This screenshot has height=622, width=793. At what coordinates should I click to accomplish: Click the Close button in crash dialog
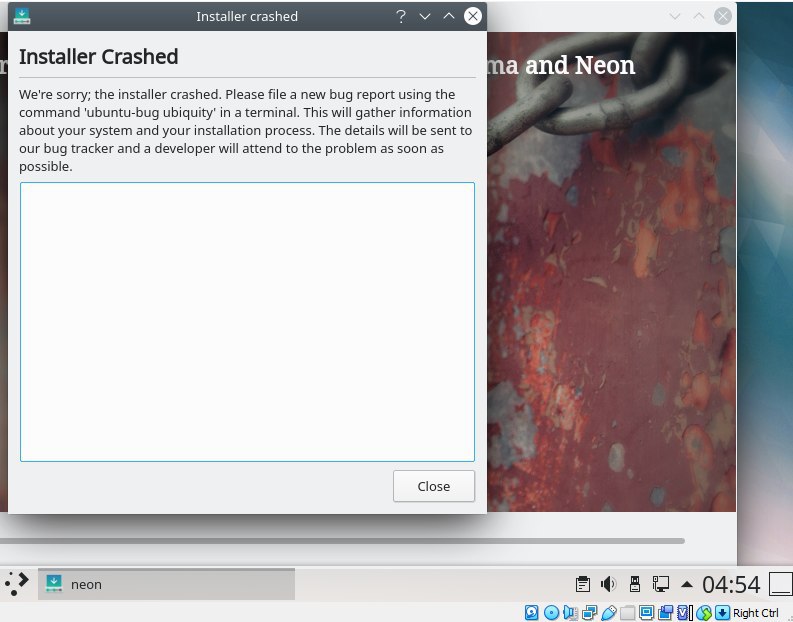click(433, 486)
